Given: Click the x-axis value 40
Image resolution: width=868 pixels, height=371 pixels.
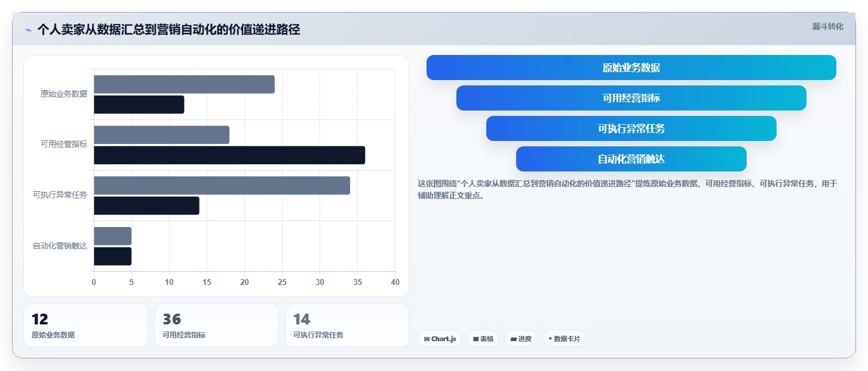Looking at the screenshot, I should [x=395, y=282].
